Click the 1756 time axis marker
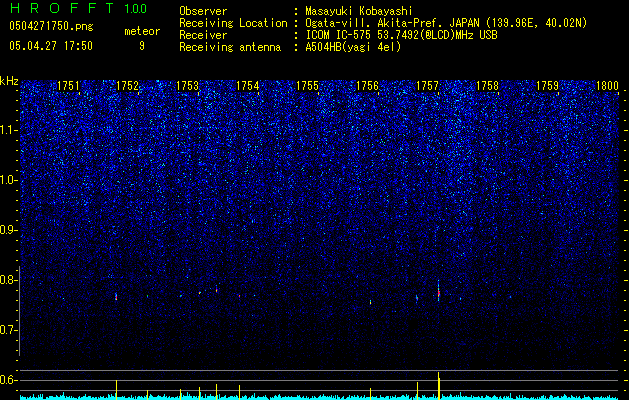The width and height of the screenshot is (629, 400). point(367,86)
